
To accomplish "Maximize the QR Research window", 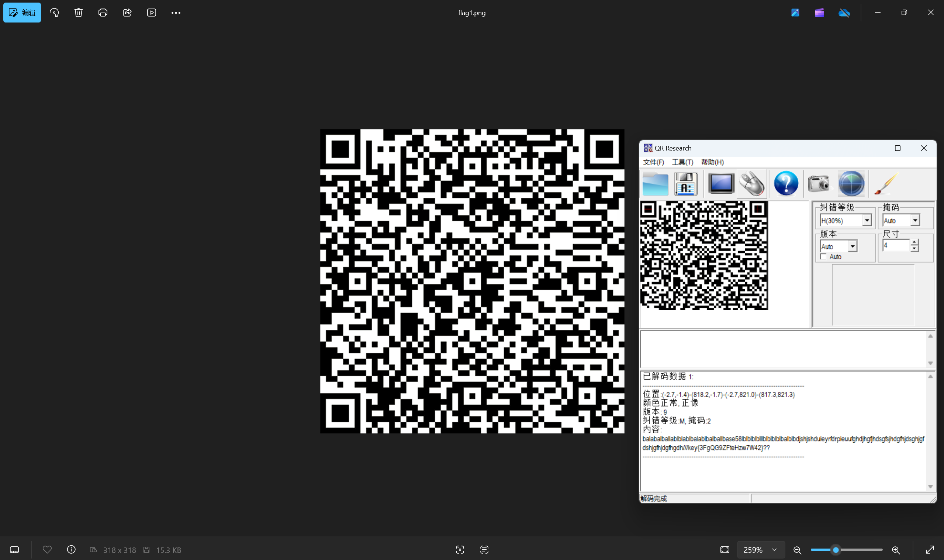I will pos(898,148).
